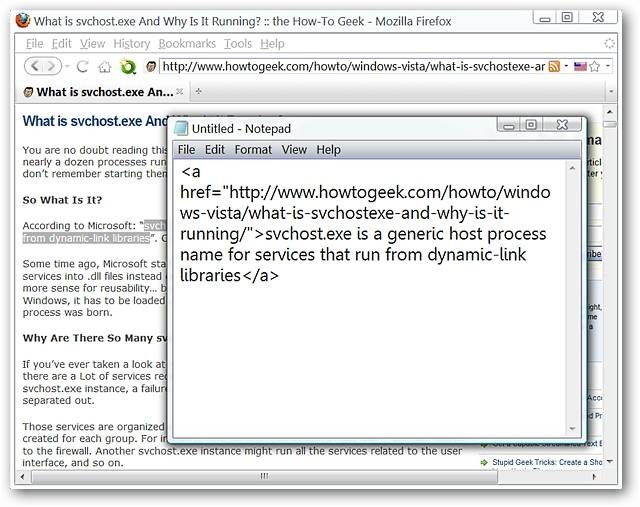
Task: Open Notepad Edit menu
Action: 215,149
